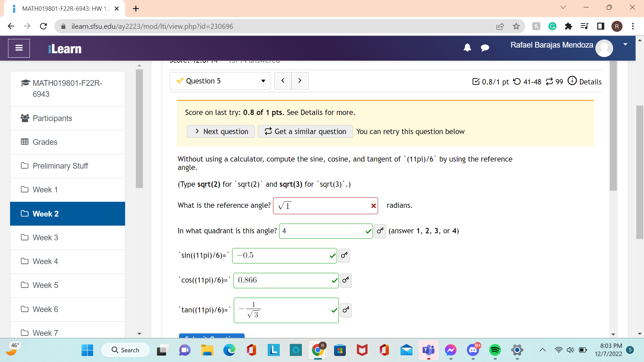Go to the previous question arrow
This screenshot has height=362, width=644.
[283, 81]
